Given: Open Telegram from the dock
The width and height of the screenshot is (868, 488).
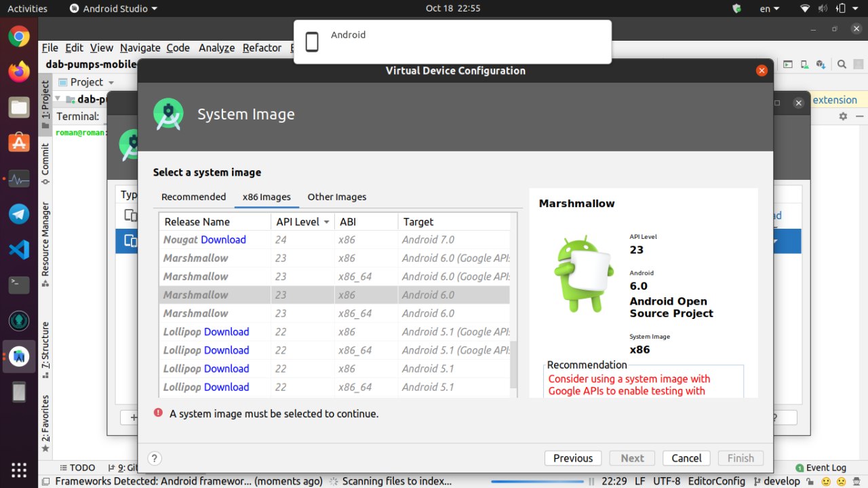Looking at the screenshot, I should [19, 214].
